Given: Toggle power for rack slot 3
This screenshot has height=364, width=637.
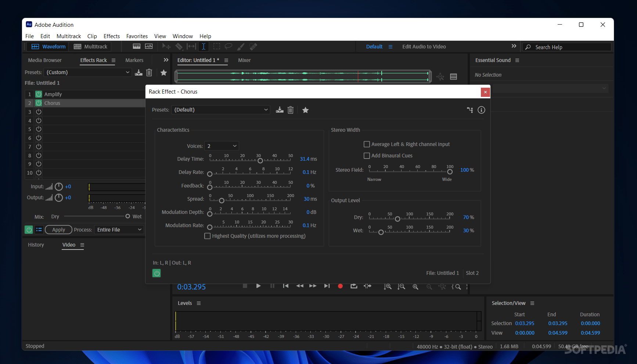Looking at the screenshot, I should (x=39, y=112).
